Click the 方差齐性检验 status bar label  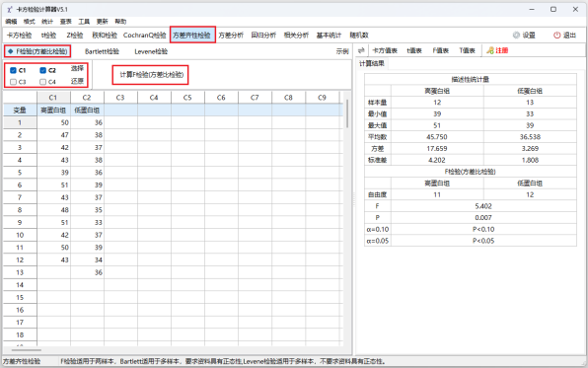[x=22, y=362]
